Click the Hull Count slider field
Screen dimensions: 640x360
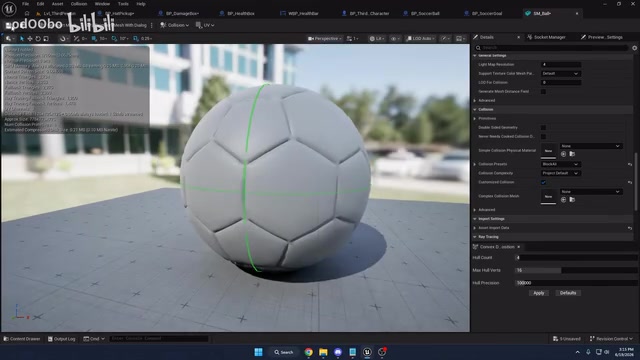pyautogui.click(x=576, y=258)
